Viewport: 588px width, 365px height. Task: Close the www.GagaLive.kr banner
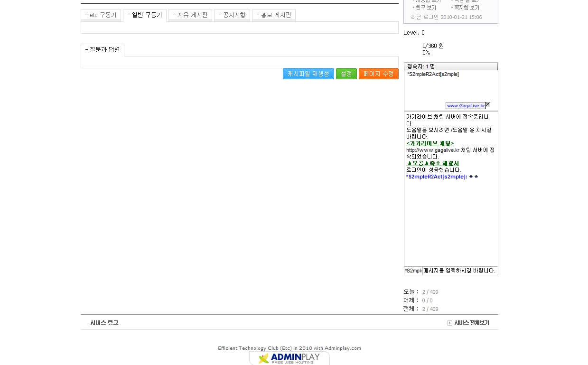click(x=488, y=104)
